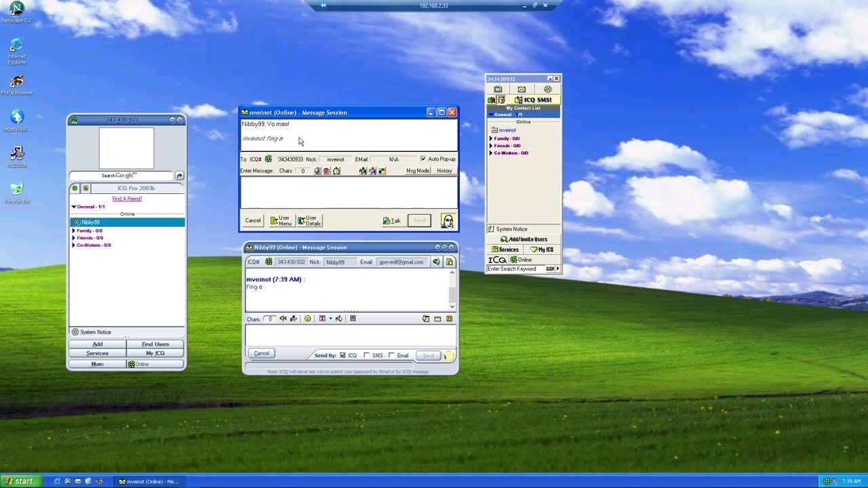The width and height of the screenshot is (868, 488).
Task: Open Services menu in ICQ 2000b window
Action: (x=505, y=249)
